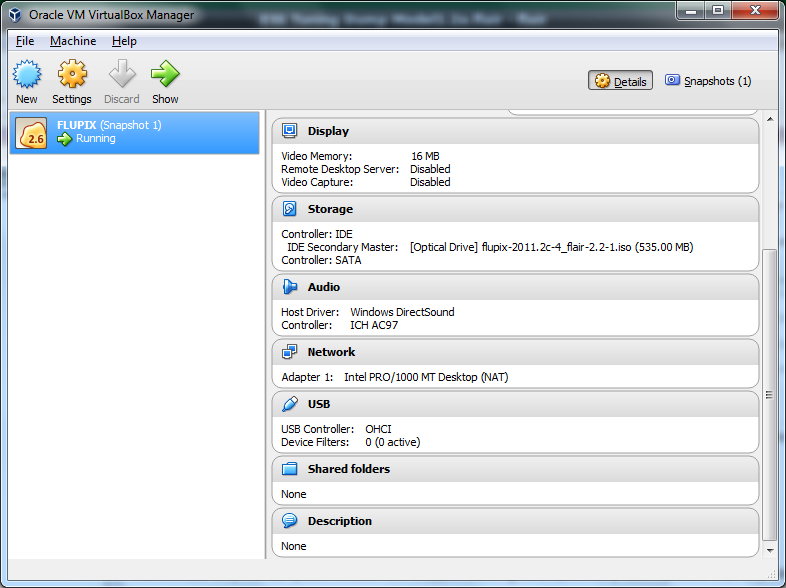
Task: Click the Snapshots camera icon
Action: coord(672,80)
